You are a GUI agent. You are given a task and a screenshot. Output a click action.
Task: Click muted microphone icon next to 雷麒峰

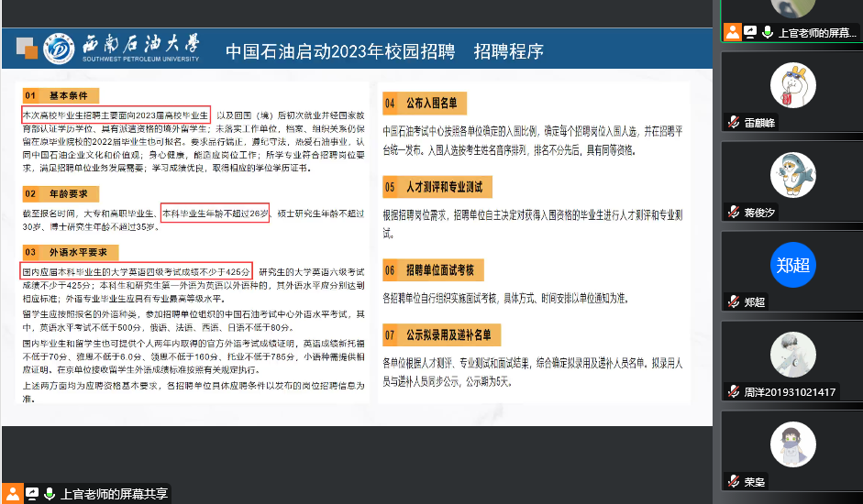tap(733, 122)
